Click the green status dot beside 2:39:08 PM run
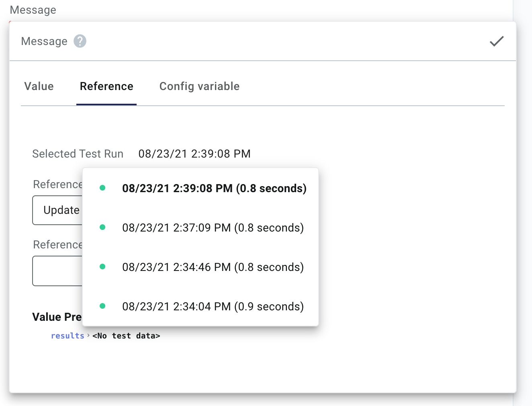This screenshot has width=532, height=406. tap(103, 187)
